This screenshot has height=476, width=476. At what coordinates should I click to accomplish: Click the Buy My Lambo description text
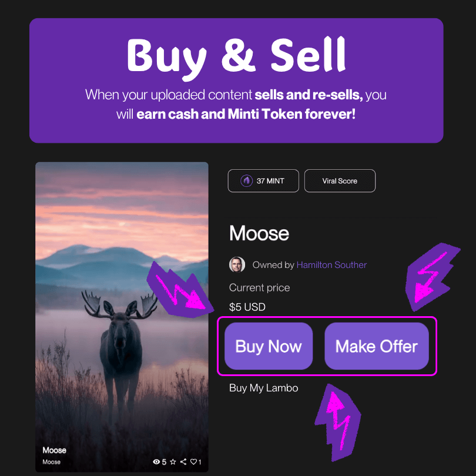tap(263, 388)
